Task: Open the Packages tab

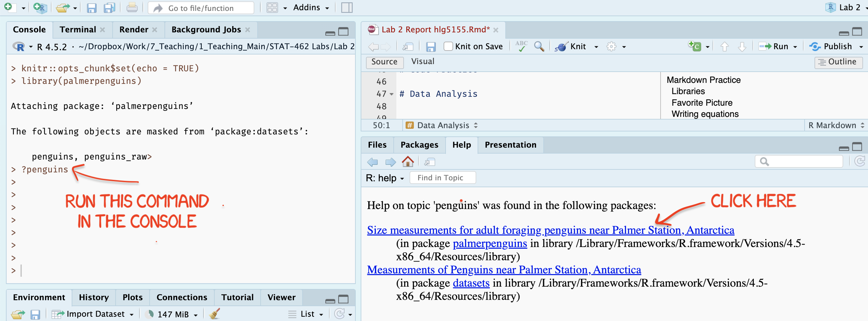Action: click(x=419, y=145)
